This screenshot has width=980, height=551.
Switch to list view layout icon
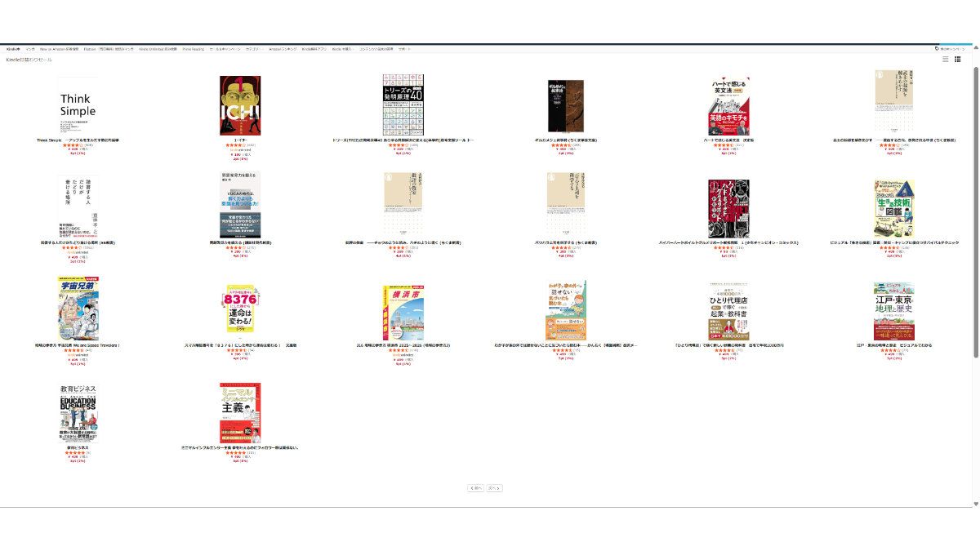tap(946, 59)
